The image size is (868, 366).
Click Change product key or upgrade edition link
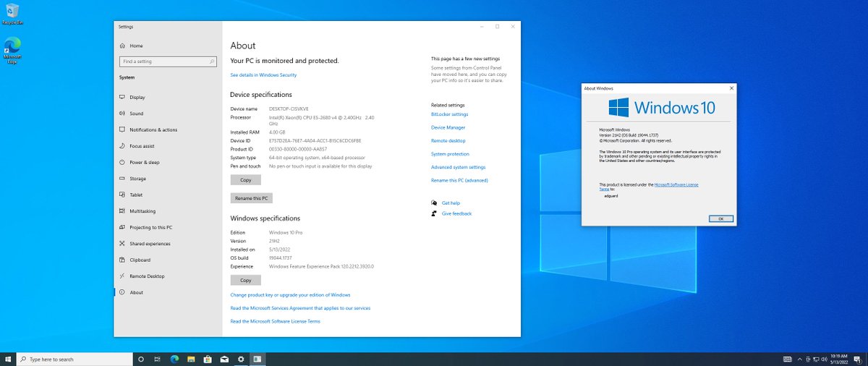tap(290, 295)
